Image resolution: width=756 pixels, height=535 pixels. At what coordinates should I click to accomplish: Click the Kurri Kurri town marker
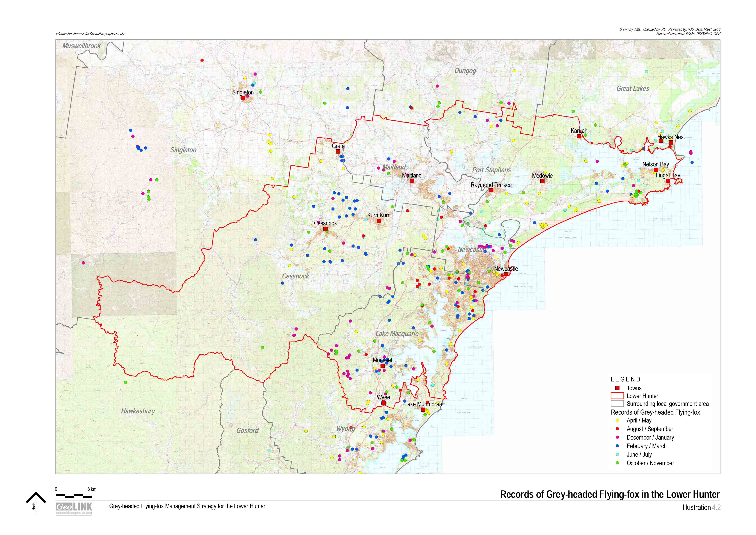click(379, 221)
